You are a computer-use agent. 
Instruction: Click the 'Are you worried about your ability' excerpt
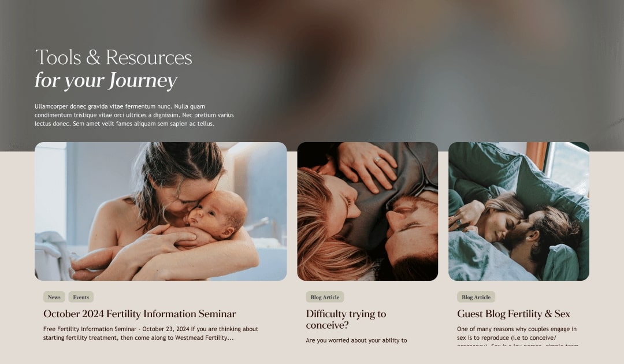(356, 340)
